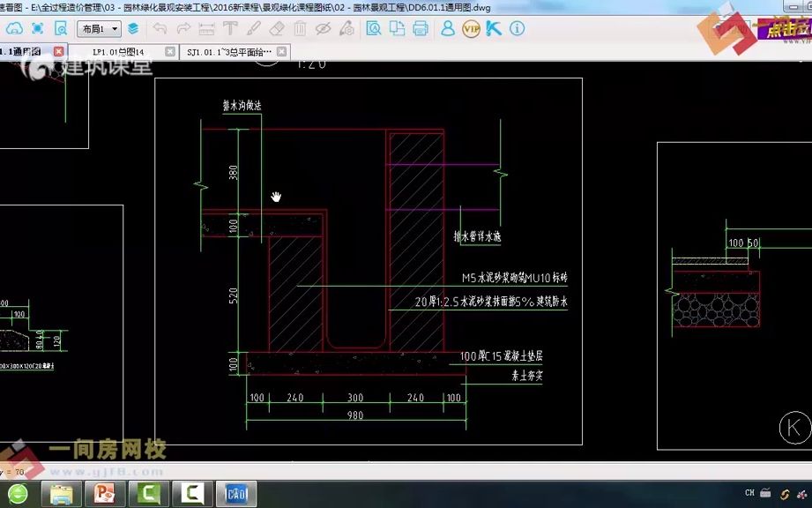Select the measure ruler tool
The height and width of the screenshot is (508, 812).
[206, 28]
